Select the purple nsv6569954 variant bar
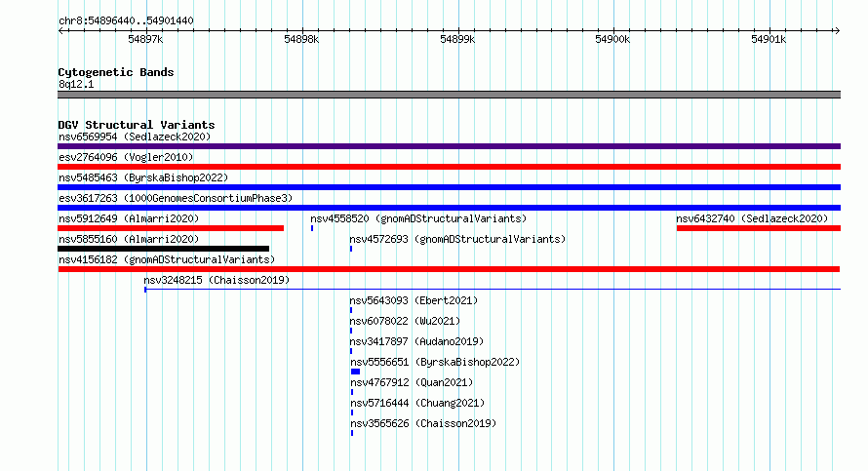 point(449,146)
